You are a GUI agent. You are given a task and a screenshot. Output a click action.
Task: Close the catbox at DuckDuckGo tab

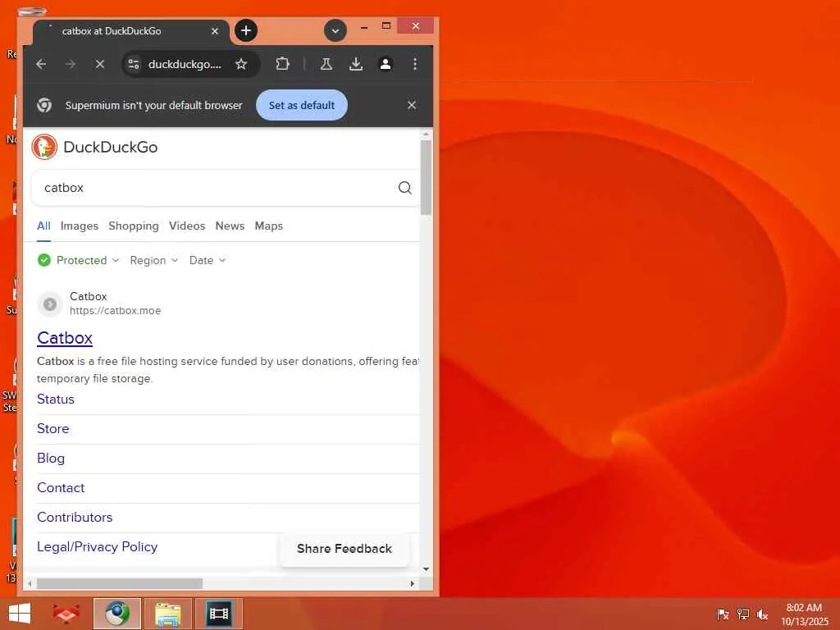(215, 31)
